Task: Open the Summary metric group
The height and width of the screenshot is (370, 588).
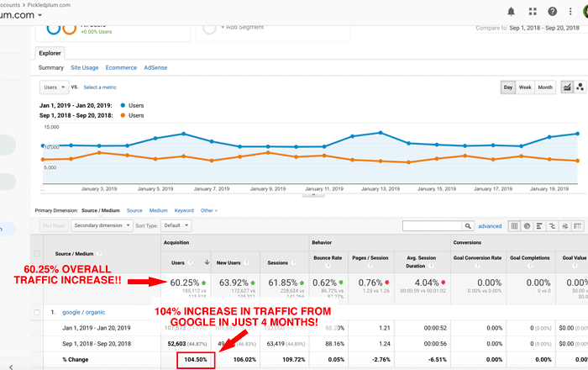Action: tap(51, 67)
